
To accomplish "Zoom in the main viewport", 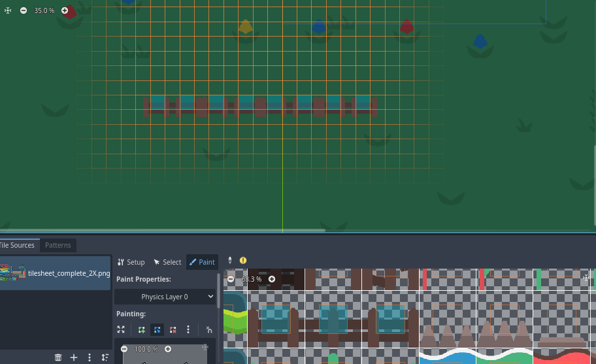I will click(65, 10).
